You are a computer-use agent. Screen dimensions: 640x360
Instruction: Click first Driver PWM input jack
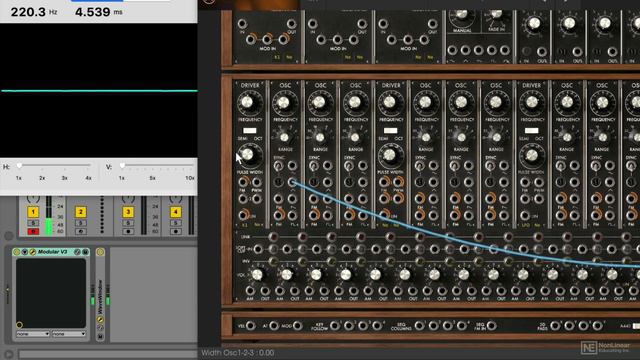pos(257,182)
